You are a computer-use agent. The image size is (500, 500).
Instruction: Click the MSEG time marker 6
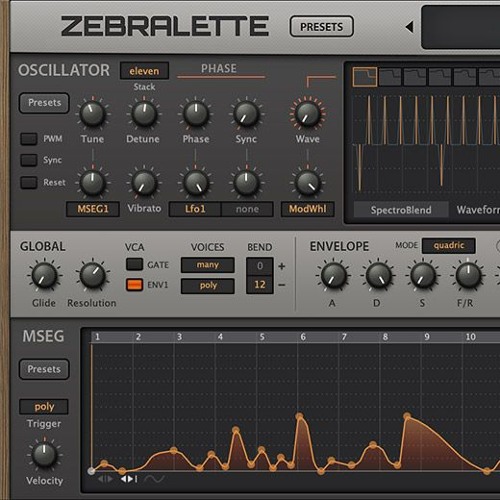303,337
